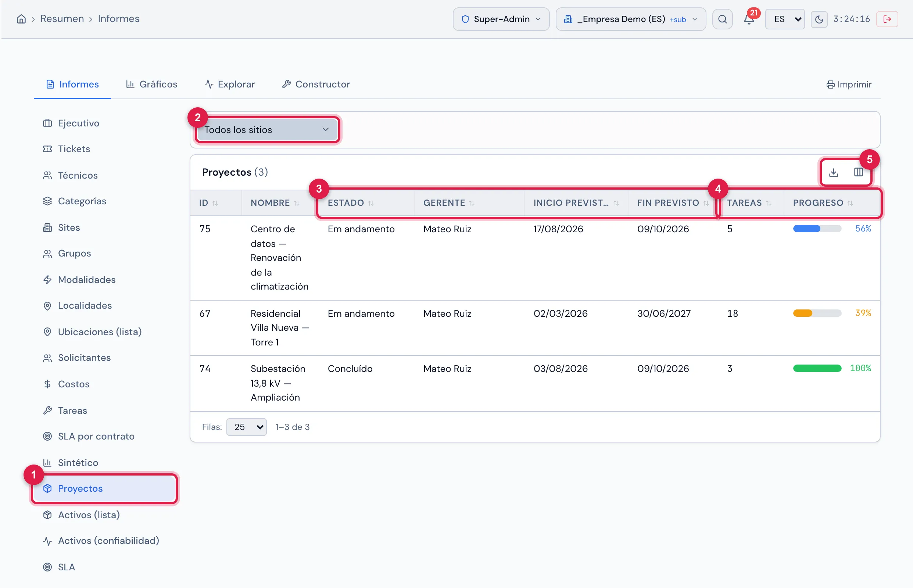
Task: Select the Costos report in sidebar
Action: [104, 384]
